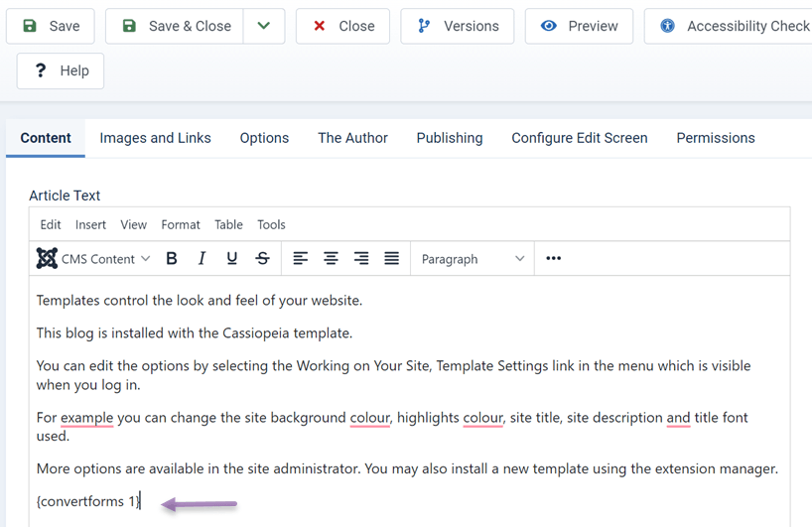
Task: Expand the Save & Close dropdown arrow
Action: [264, 26]
